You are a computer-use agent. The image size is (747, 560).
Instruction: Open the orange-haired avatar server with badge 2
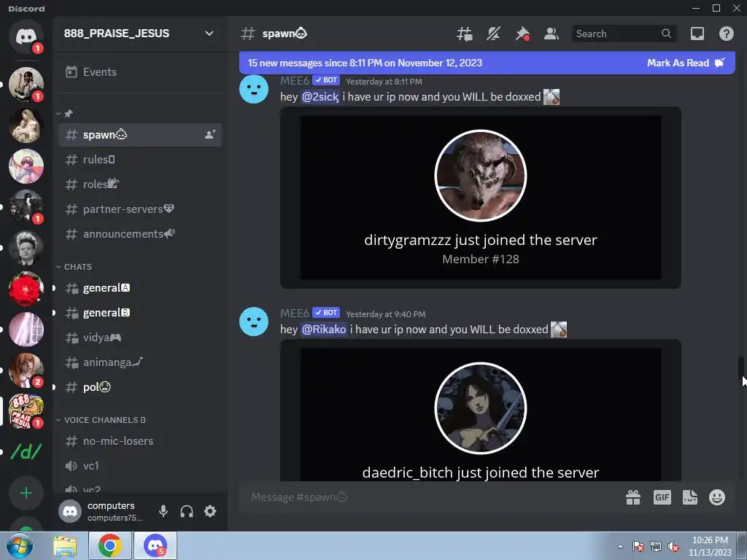[26, 370]
